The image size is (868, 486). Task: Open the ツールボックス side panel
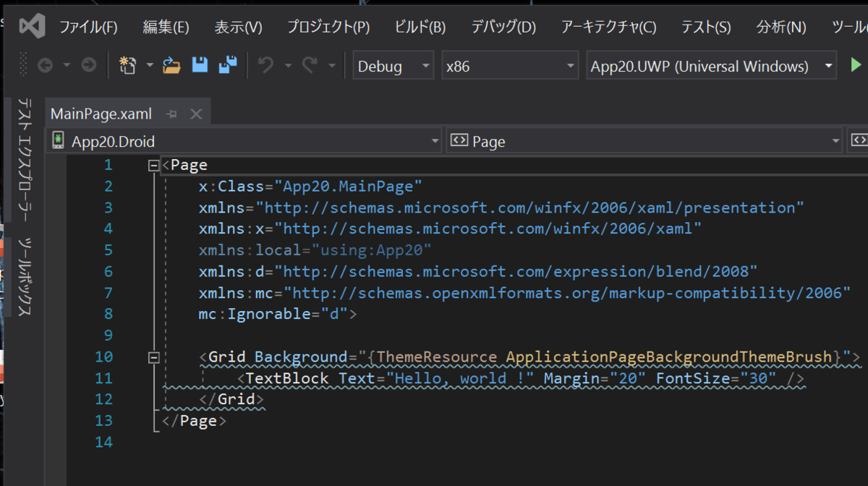point(25,276)
